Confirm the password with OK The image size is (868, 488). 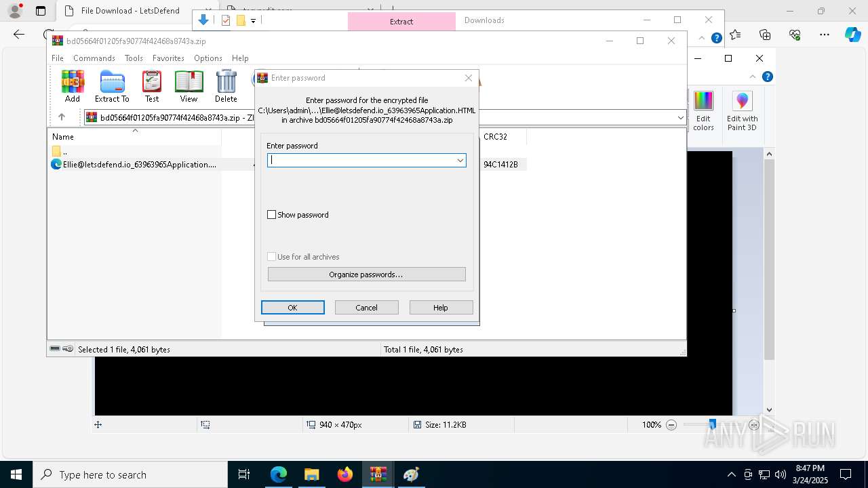coord(293,308)
